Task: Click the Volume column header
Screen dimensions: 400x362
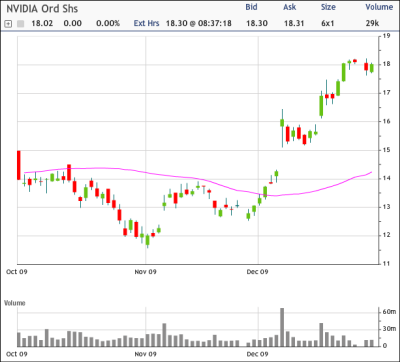Action: 379,7
